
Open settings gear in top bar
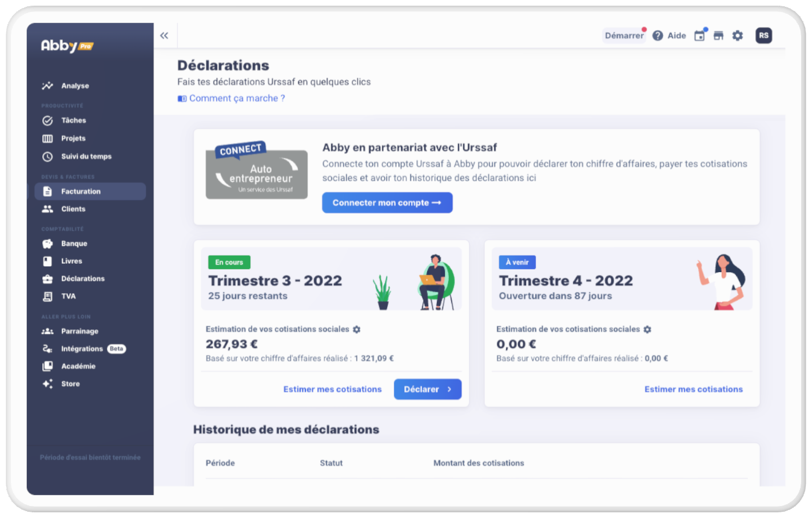click(x=738, y=35)
